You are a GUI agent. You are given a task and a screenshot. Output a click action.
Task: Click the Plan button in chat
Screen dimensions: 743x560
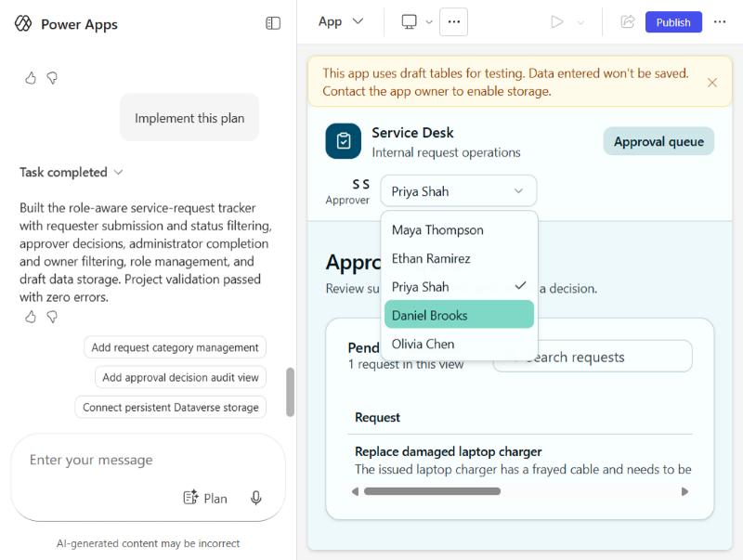205,498
